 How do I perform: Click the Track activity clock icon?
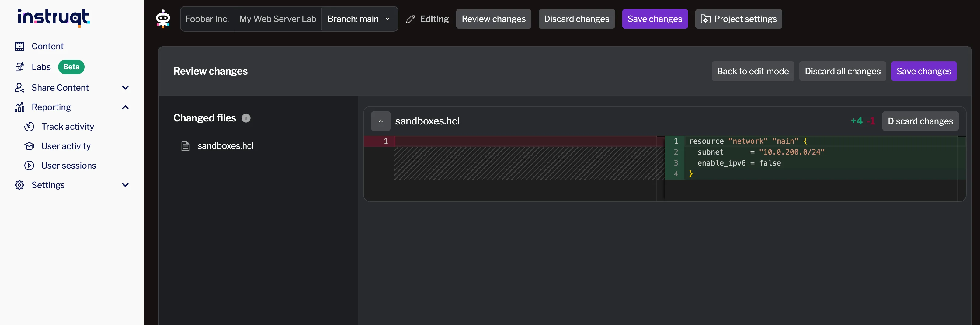(29, 127)
